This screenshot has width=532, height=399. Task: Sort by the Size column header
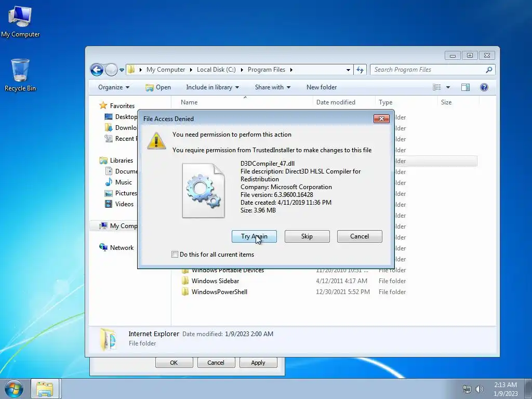(x=458, y=102)
